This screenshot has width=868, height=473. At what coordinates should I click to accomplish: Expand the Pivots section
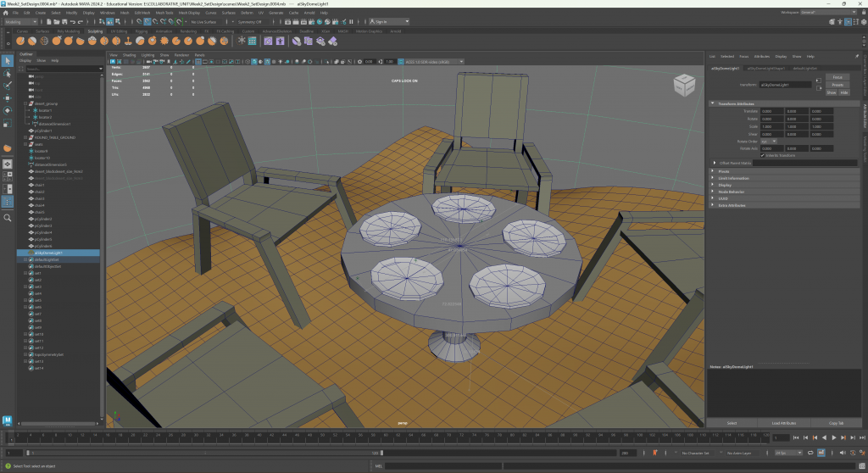712,171
